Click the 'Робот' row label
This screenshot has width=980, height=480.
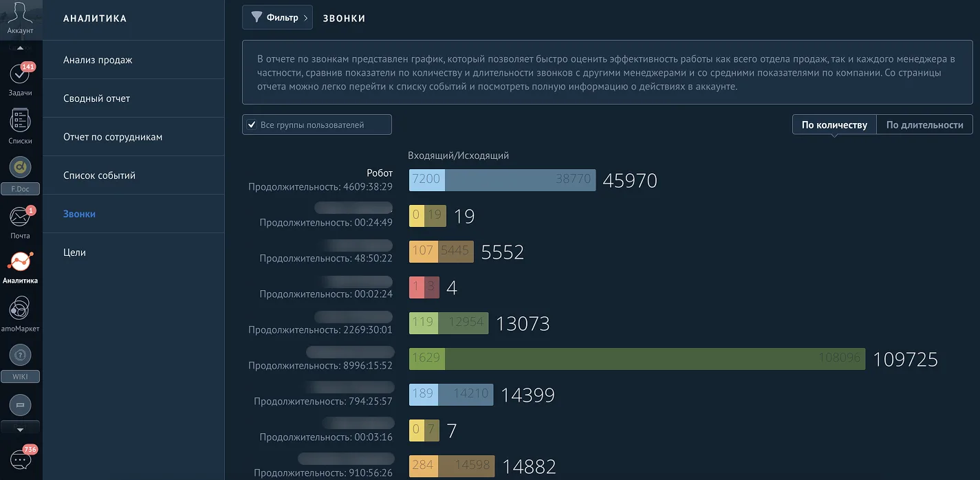tap(380, 173)
